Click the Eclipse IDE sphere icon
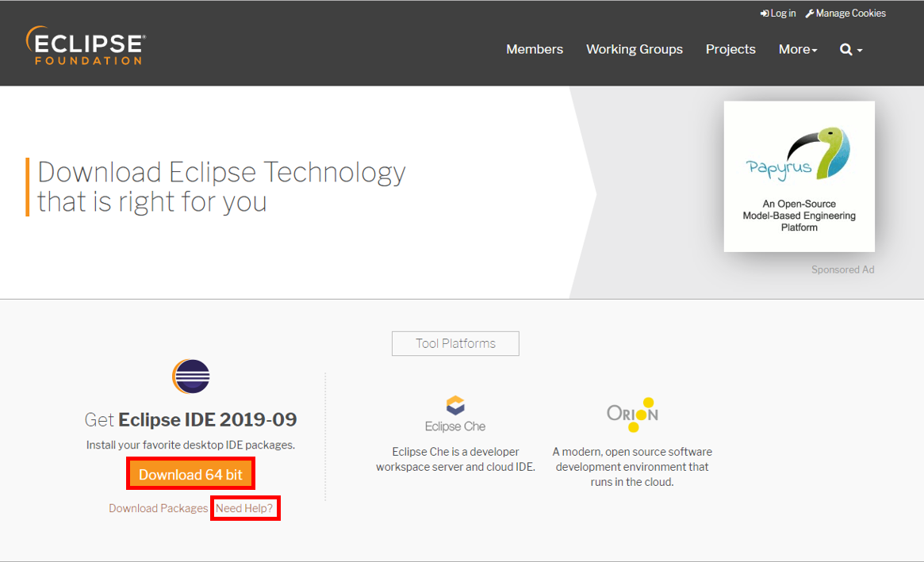Image resolution: width=924 pixels, height=562 pixels. click(191, 376)
